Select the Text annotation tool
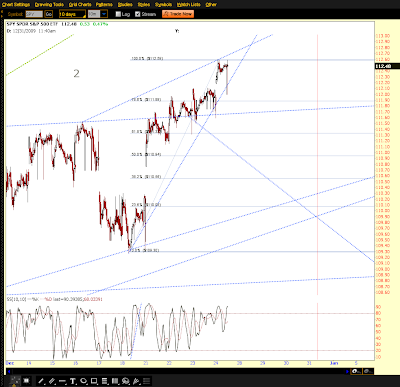This screenshot has height=387, width=400. (x=73, y=381)
